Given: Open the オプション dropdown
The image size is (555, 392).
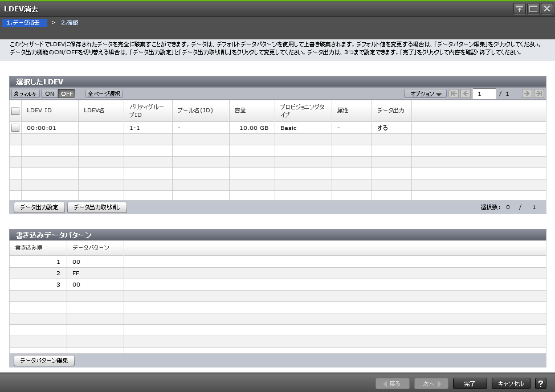Looking at the screenshot, I should click(x=425, y=94).
